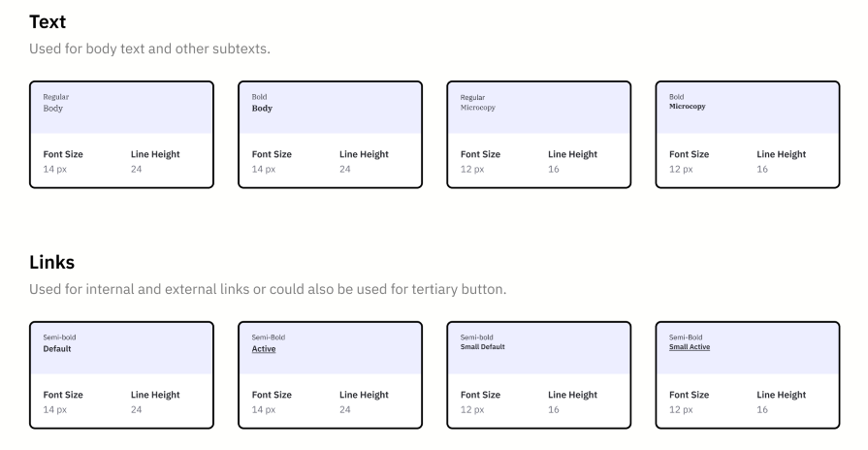Click the description mentioning tertiary button
Screen dimensions: 868x450
[269, 290]
